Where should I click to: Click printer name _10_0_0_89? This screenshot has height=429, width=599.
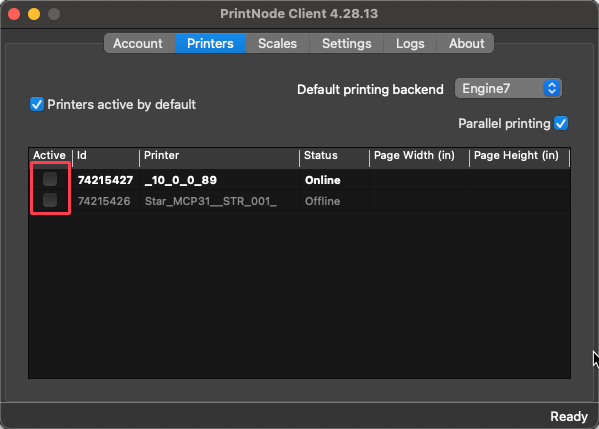point(181,180)
